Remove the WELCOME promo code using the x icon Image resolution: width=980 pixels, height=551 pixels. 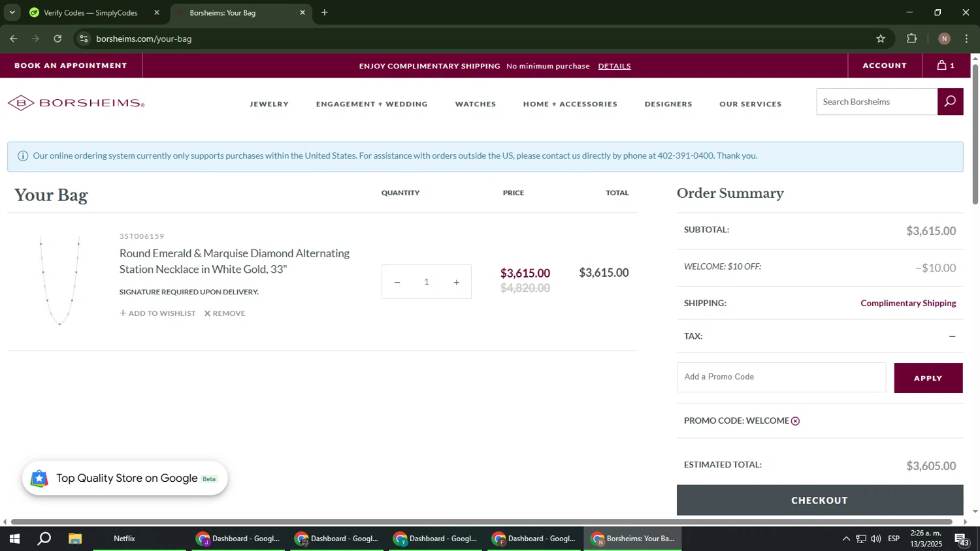[795, 421]
